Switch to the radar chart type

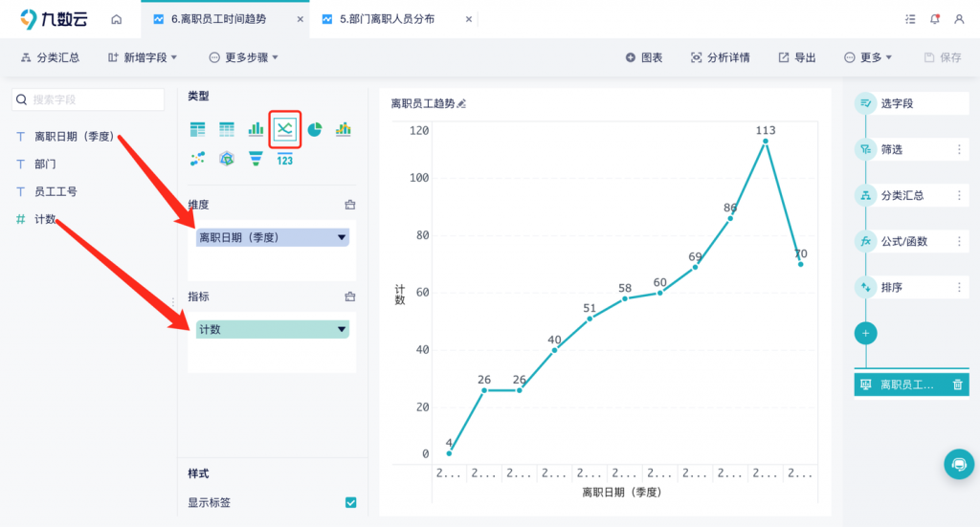pyautogui.click(x=227, y=159)
